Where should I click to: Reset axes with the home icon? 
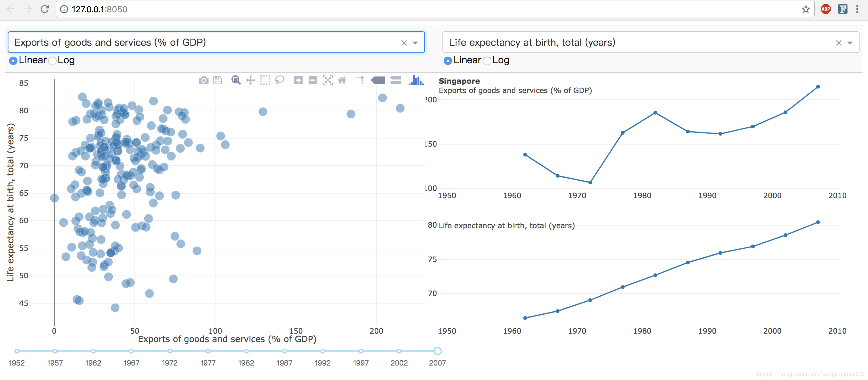pos(342,80)
